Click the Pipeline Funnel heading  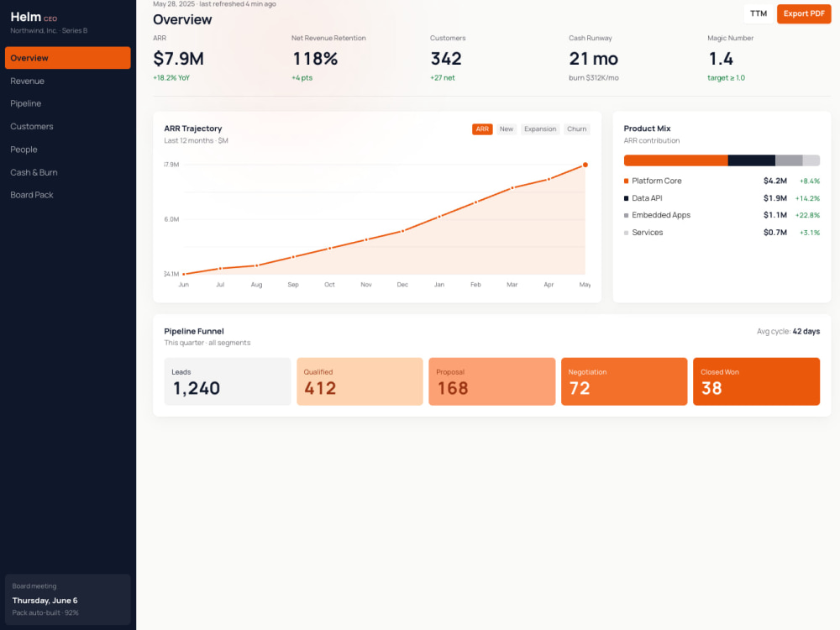click(x=194, y=331)
